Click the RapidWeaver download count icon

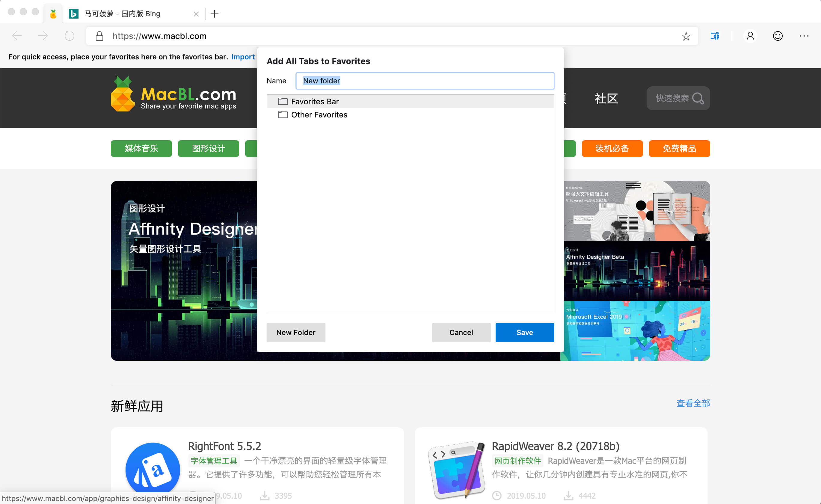568,496
